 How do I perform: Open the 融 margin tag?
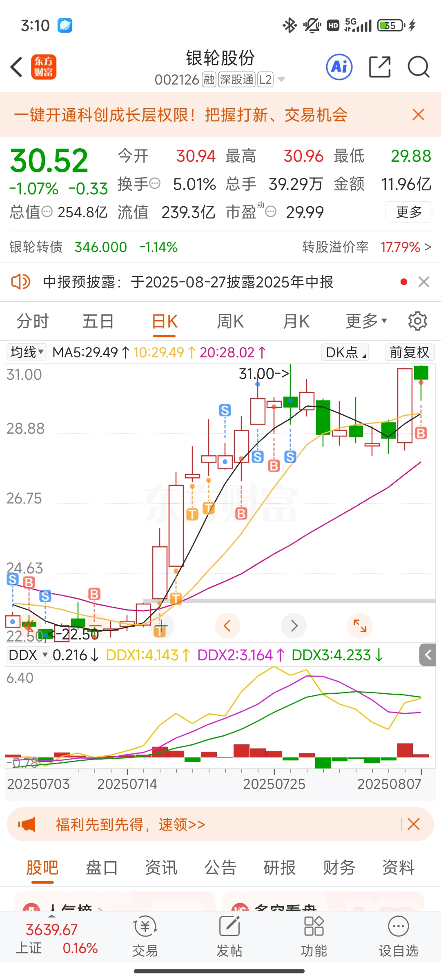click(209, 79)
